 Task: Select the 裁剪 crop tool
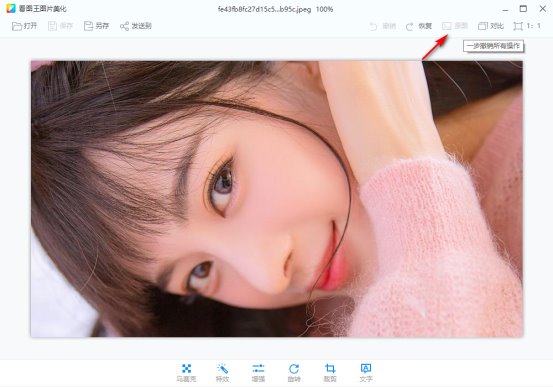[x=330, y=373]
